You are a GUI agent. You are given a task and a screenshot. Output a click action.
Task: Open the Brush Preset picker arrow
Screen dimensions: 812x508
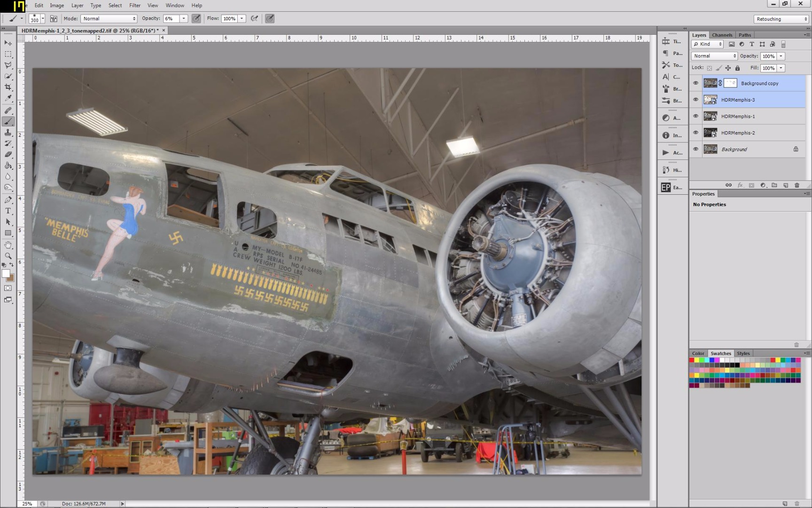coord(43,19)
